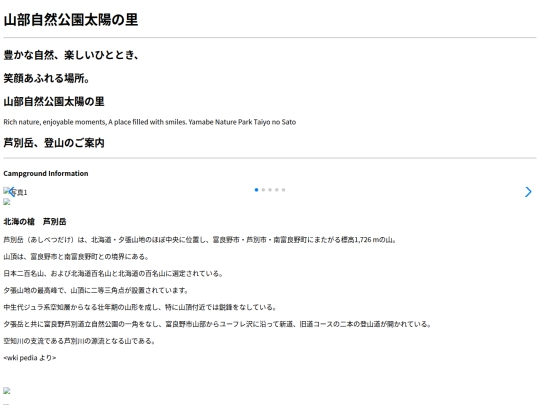Select the fifth carousel pagination dot
This screenshot has width=540, height=405.
pyautogui.click(x=283, y=190)
